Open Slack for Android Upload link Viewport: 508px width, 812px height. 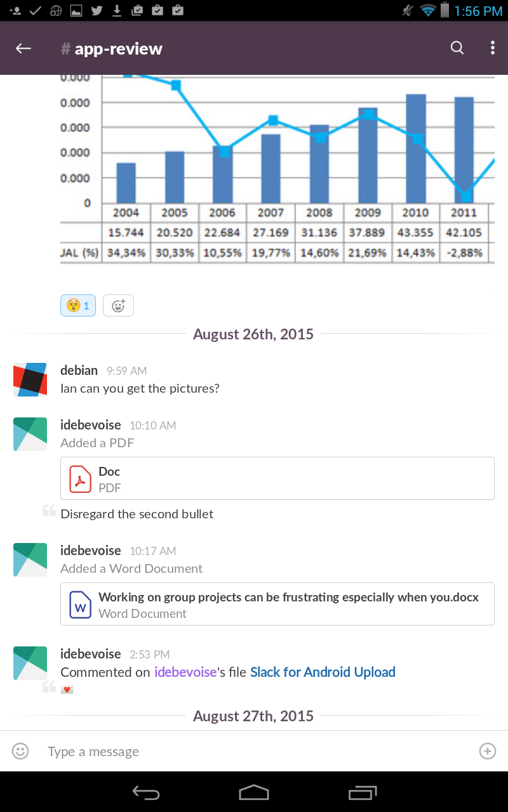[x=323, y=672]
